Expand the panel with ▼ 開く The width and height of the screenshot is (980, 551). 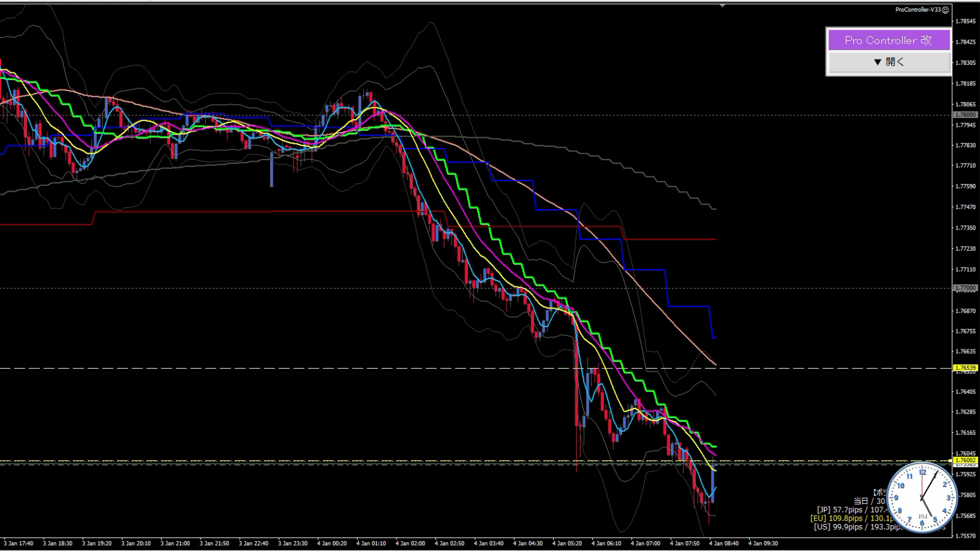(x=889, y=62)
